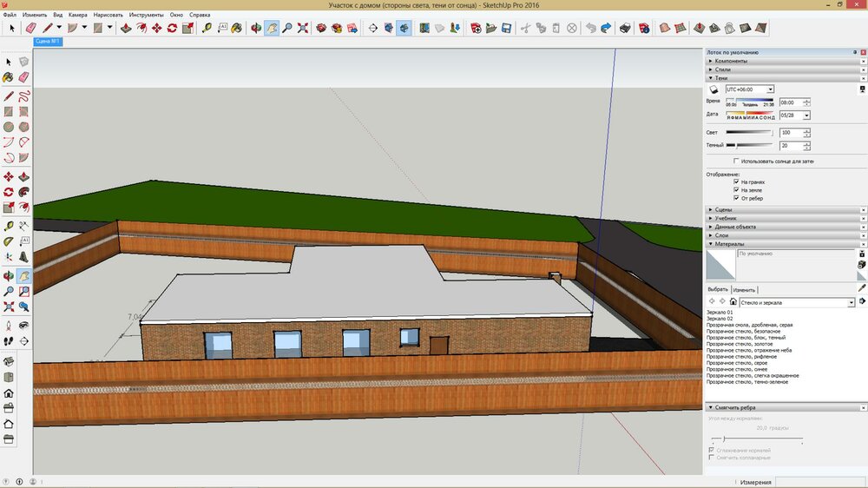Image resolution: width=868 pixels, height=488 pixels.
Task: Click the Zoom Extents tool in top toolbar
Action: 303,28
